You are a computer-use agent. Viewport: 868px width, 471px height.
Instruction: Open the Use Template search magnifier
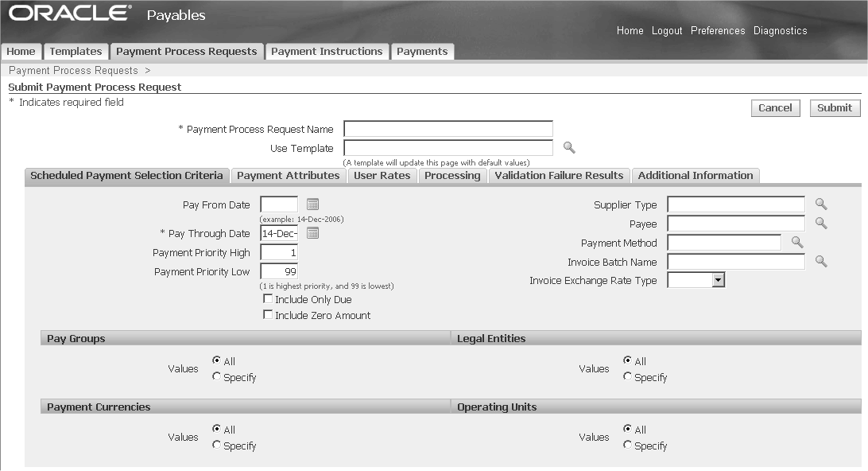(x=569, y=147)
